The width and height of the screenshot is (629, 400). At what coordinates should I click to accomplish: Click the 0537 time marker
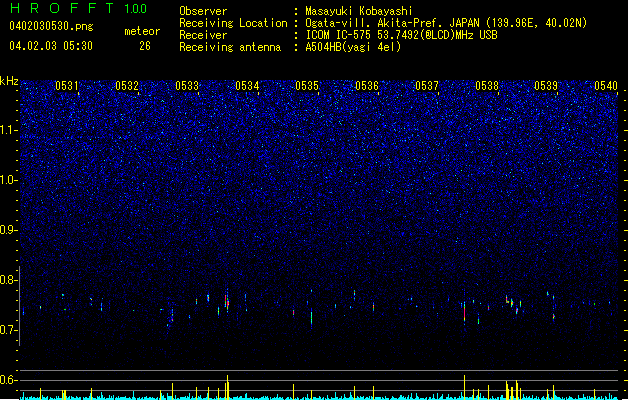(x=427, y=86)
